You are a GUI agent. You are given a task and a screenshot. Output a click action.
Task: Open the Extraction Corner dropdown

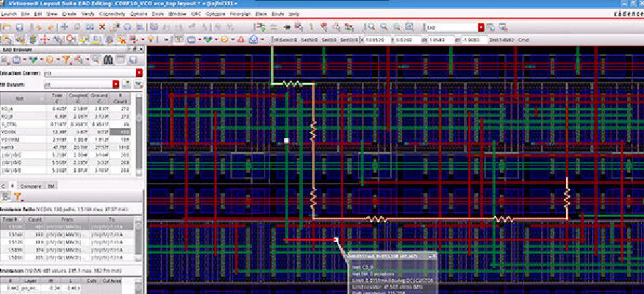(140, 72)
